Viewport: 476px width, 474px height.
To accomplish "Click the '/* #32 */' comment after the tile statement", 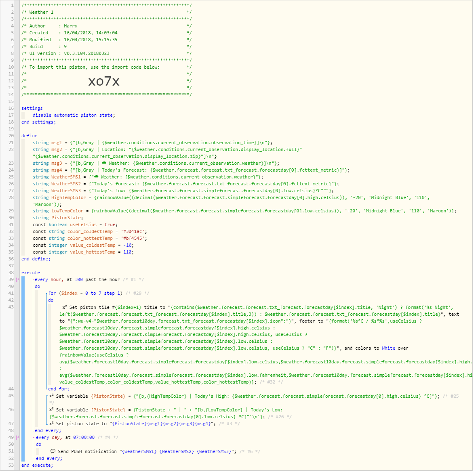I will 271,383.
